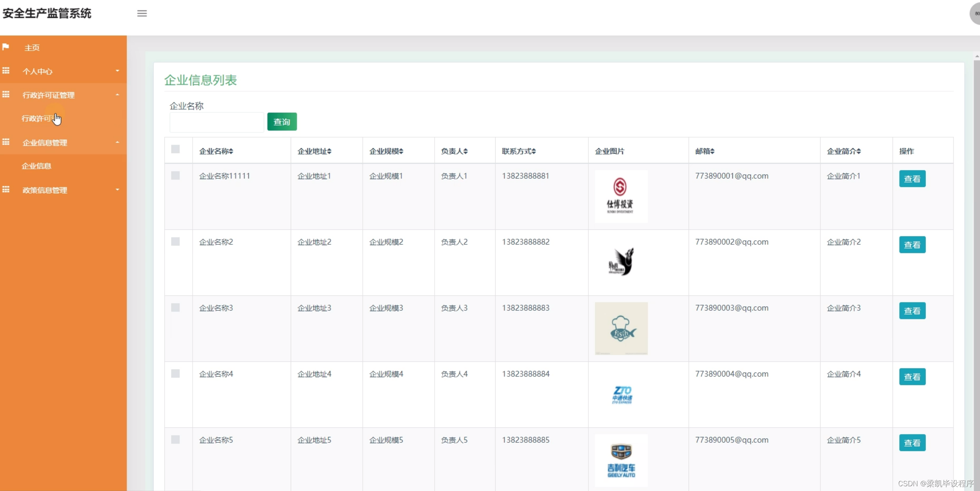Expand the 政策信息管理 menu arrow
The width and height of the screenshot is (980, 491).
pos(117,190)
